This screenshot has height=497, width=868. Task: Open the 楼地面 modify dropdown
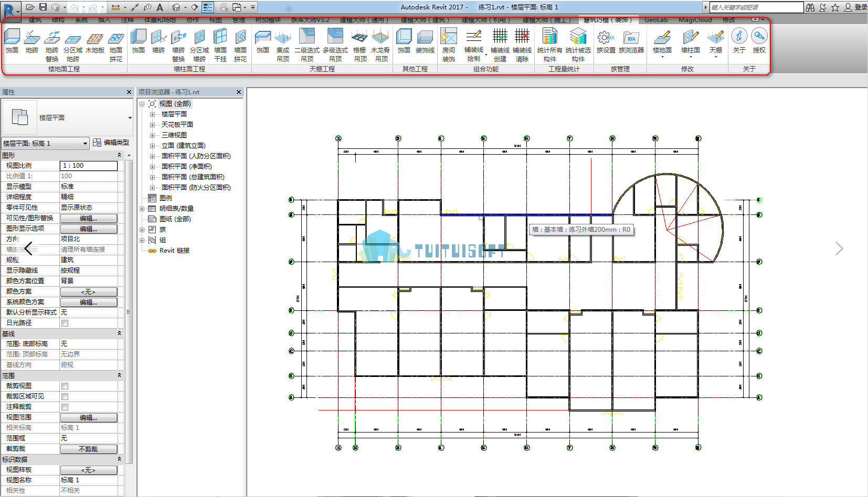[662, 44]
